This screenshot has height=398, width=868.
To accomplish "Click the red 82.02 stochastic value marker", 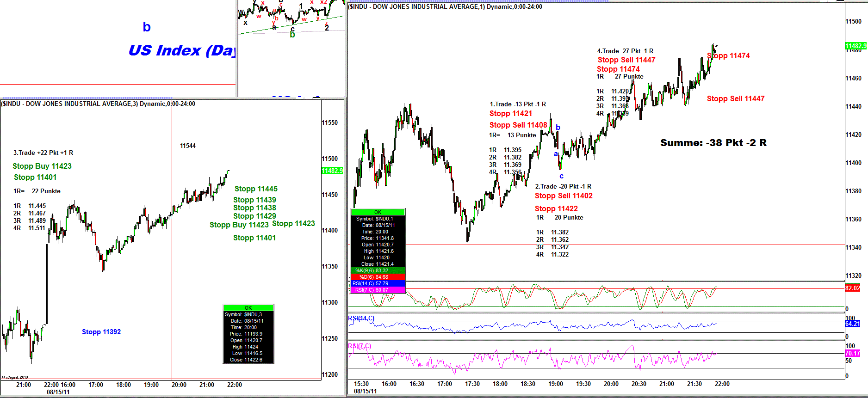I will point(852,288).
